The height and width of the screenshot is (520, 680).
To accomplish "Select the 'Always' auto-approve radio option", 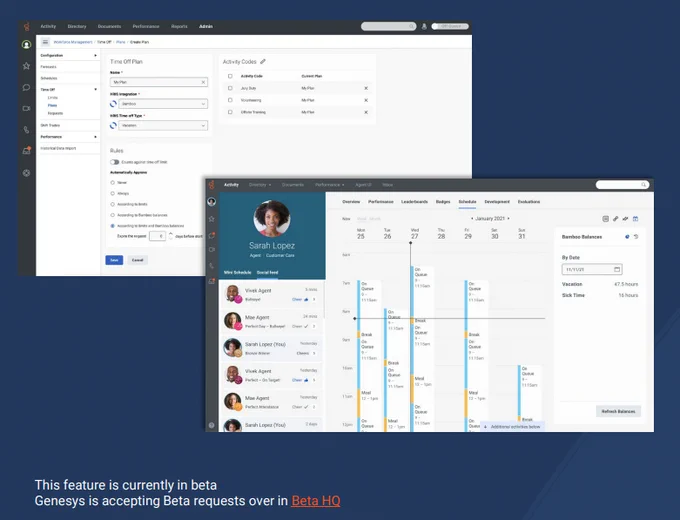I will point(113,193).
